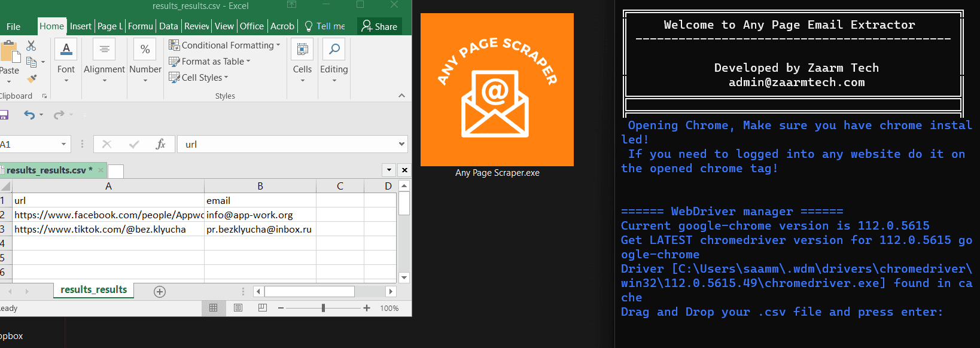Click the Save disk icon
Screen dimensions: 980x348
click(x=4, y=115)
